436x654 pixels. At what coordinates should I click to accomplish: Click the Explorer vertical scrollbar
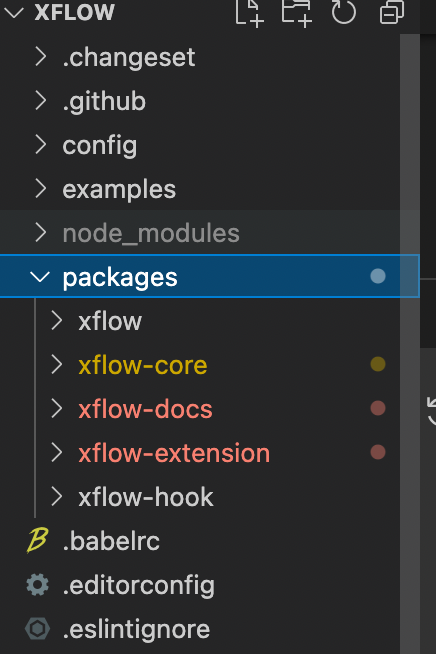pyautogui.click(x=410, y=342)
